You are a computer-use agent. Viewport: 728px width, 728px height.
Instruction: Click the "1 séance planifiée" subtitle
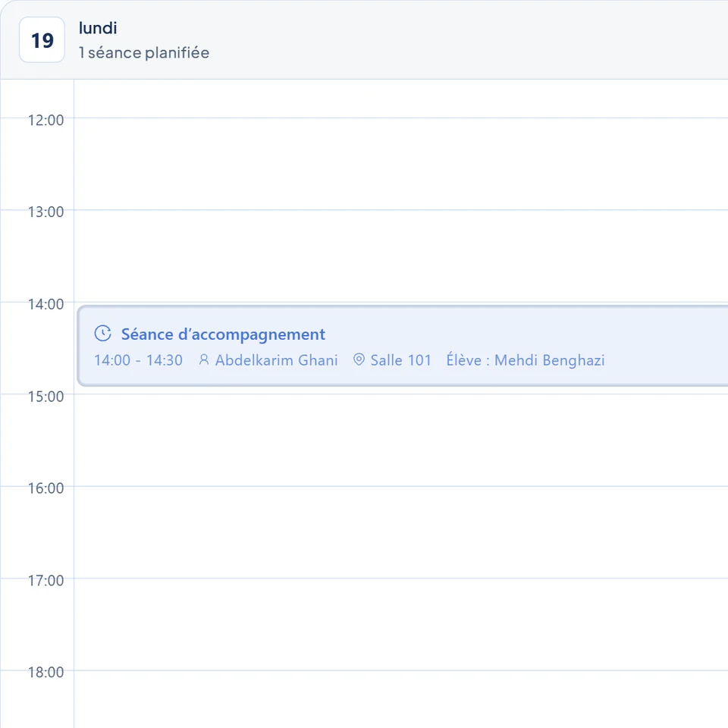pos(144,52)
